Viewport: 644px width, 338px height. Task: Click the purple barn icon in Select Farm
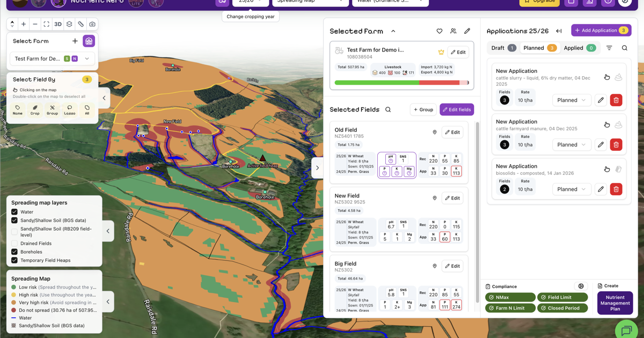(89, 41)
